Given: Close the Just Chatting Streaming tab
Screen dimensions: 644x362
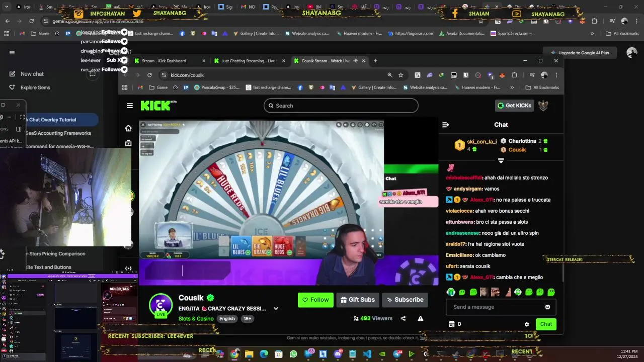Looking at the screenshot, I should click(x=283, y=61).
